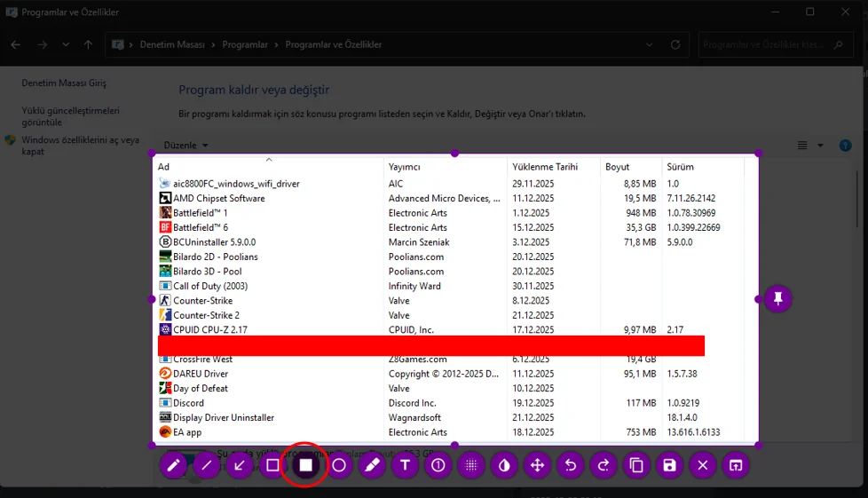Open the blue help question icon
Screen dimensions: 868x498
(x=845, y=145)
